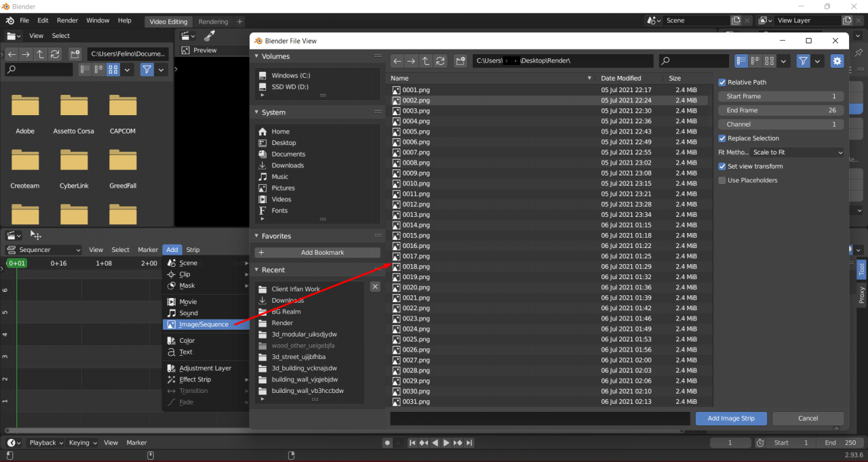Collapse the Volumes panel section
The height and width of the screenshot is (462, 868).
[x=257, y=57]
